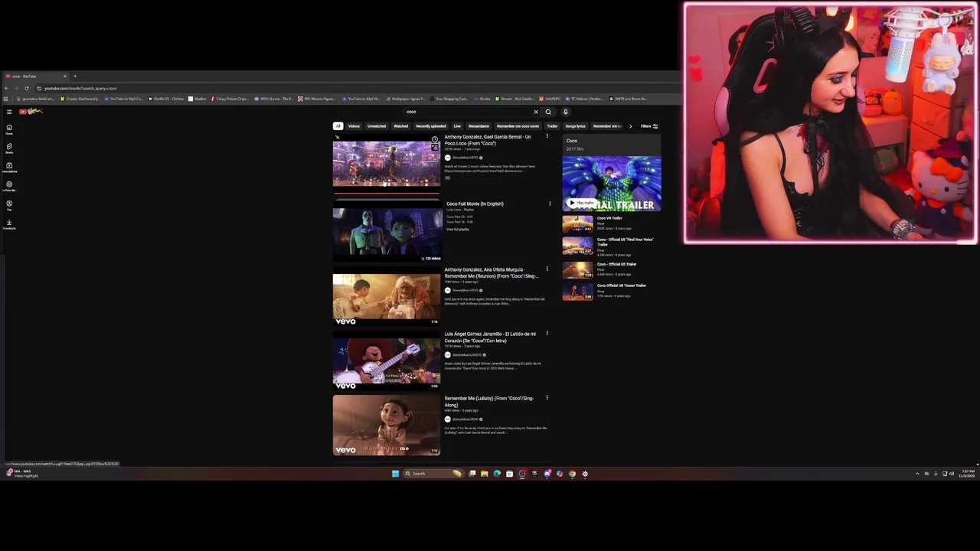
Task: Select the Remember me coco cover chip
Action: (x=518, y=126)
